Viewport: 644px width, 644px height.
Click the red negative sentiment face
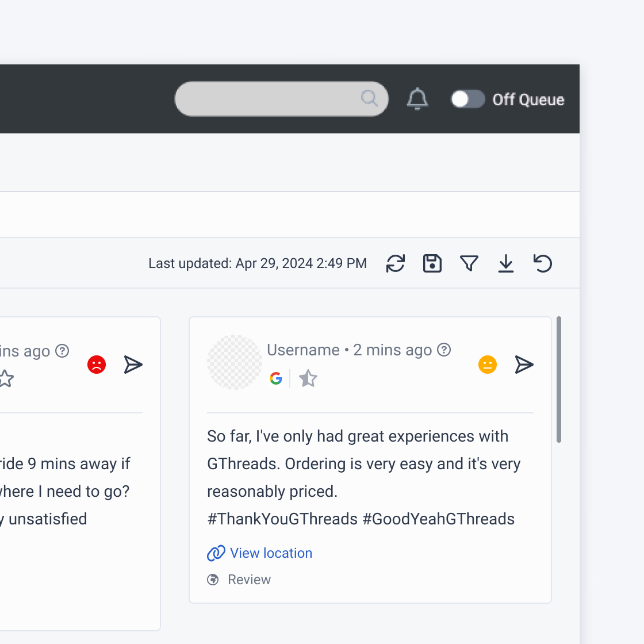point(97,365)
